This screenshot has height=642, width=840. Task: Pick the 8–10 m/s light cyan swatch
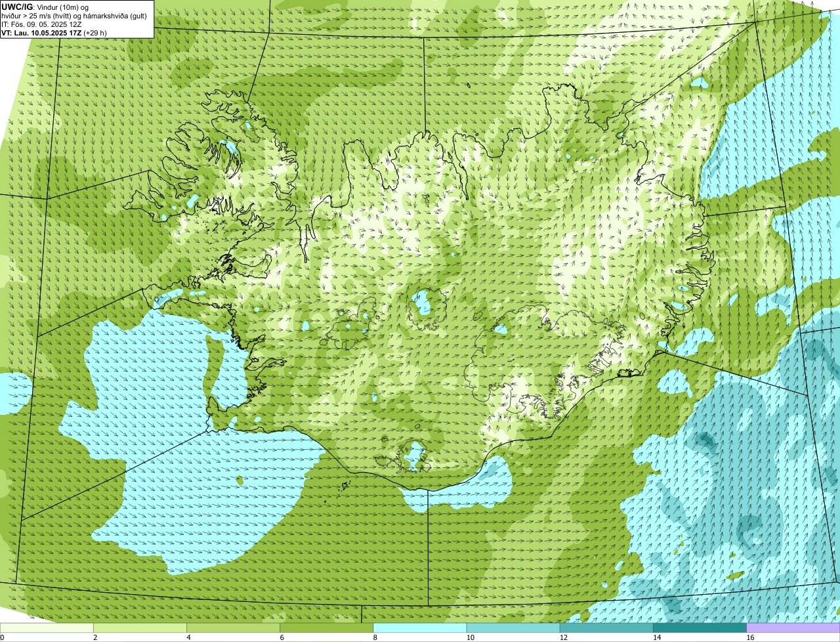click(x=420, y=628)
